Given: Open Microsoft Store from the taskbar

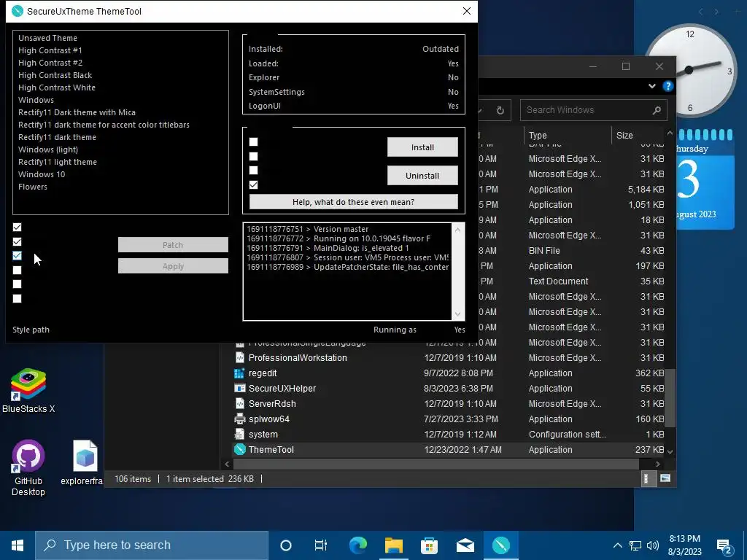Looking at the screenshot, I should [x=429, y=545].
